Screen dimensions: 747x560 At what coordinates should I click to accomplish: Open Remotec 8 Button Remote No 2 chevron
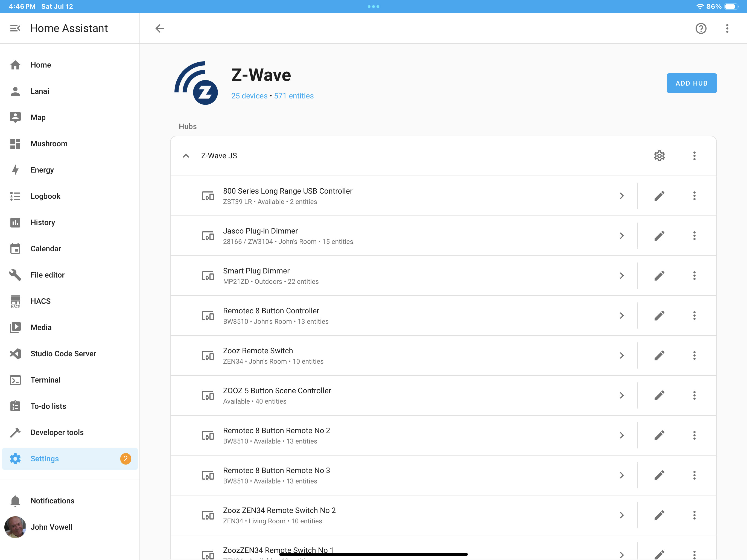pyautogui.click(x=621, y=435)
